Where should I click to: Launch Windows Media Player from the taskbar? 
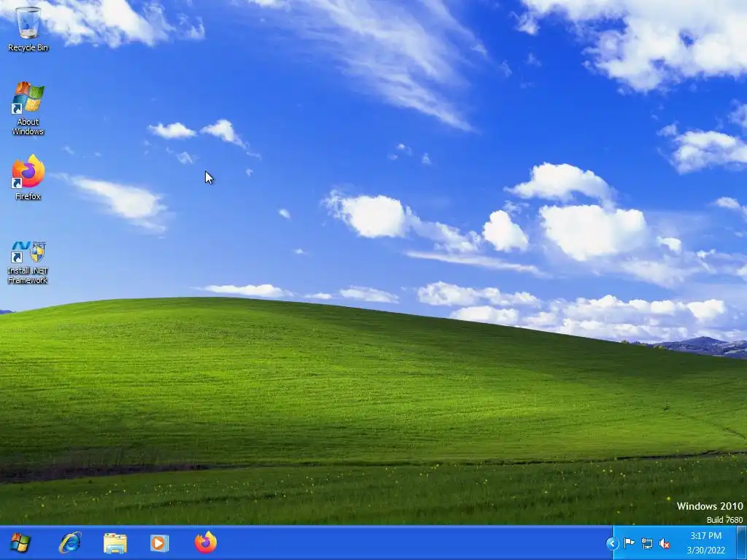[x=159, y=542]
